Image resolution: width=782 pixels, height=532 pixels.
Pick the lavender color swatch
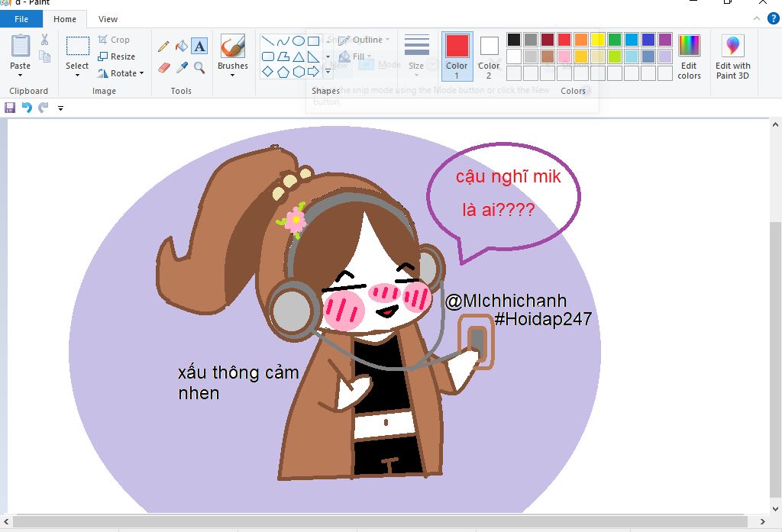coord(665,56)
